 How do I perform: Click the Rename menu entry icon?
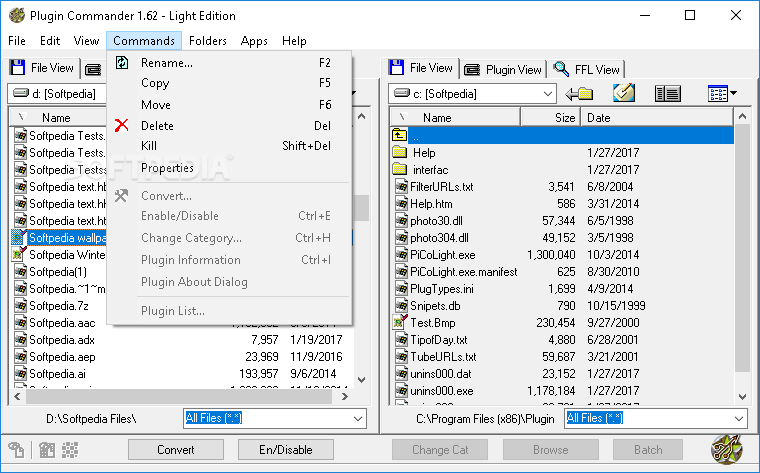(x=122, y=63)
